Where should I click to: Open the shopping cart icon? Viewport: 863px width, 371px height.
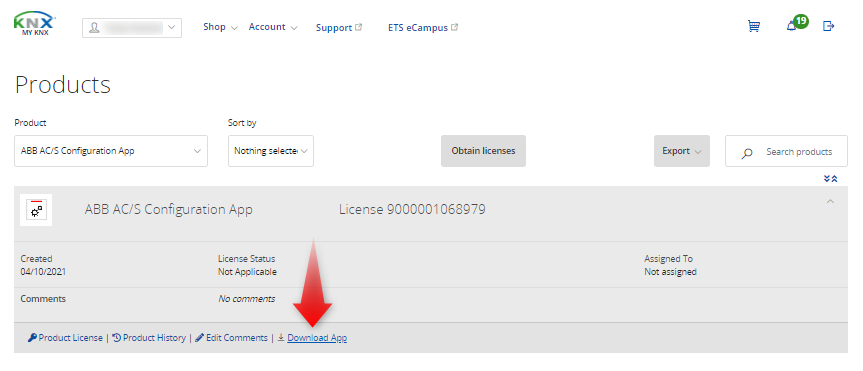[x=753, y=26]
